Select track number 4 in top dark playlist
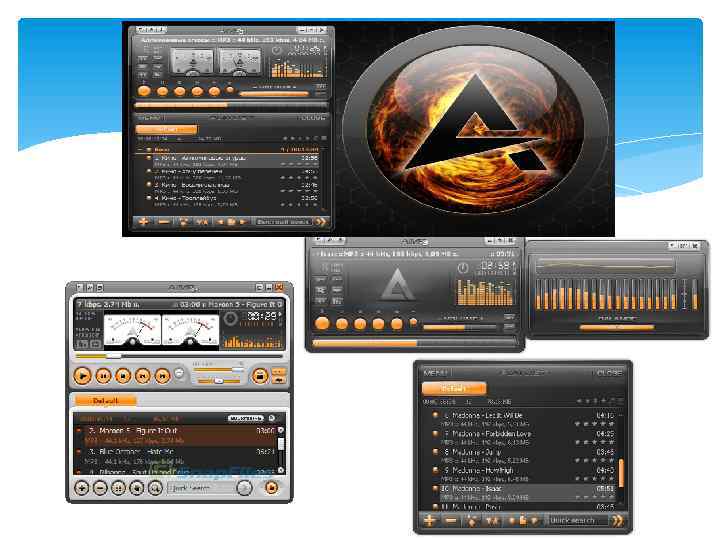Screen dimensions: 720x540 [x=232, y=201]
